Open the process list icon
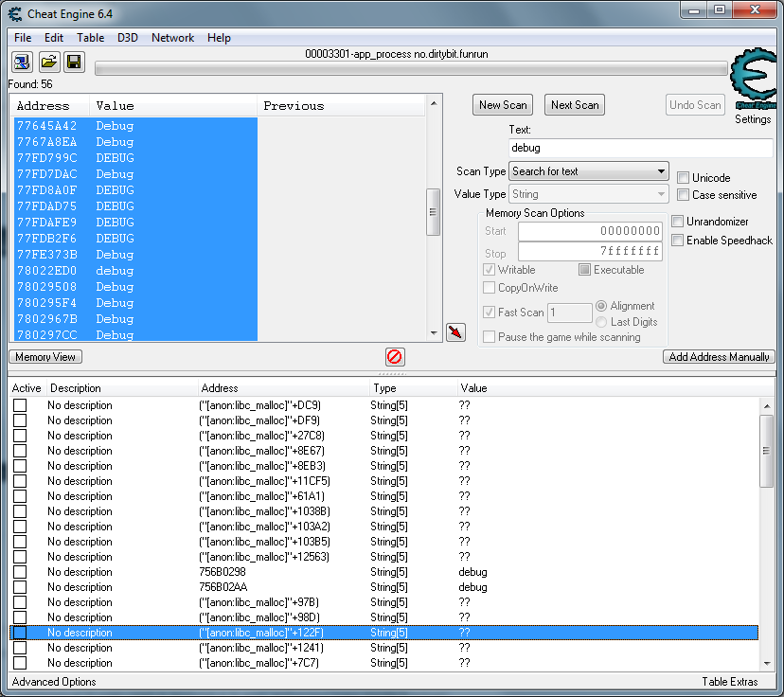 [x=22, y=62]
